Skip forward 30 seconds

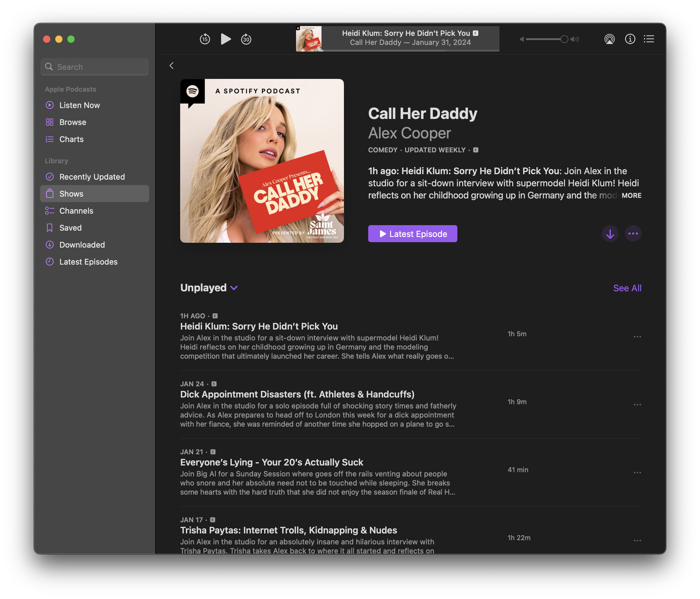pyautogui.click(x=246, y=39)
